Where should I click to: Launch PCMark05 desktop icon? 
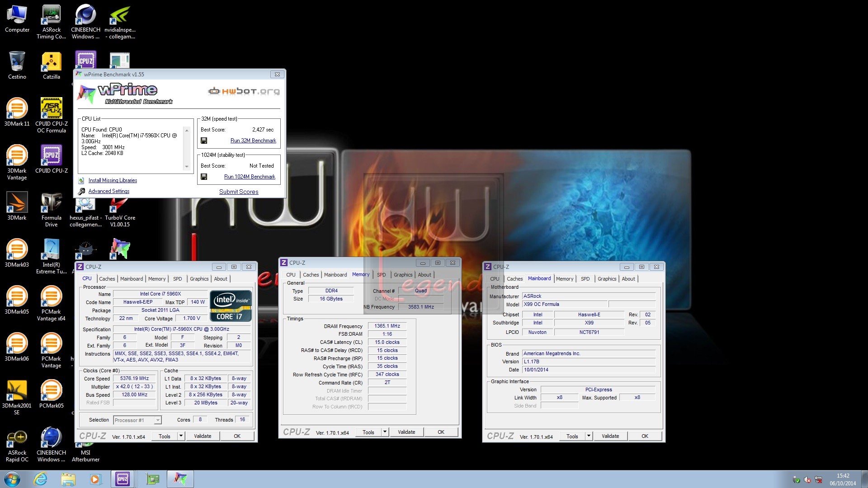[51, 394]
